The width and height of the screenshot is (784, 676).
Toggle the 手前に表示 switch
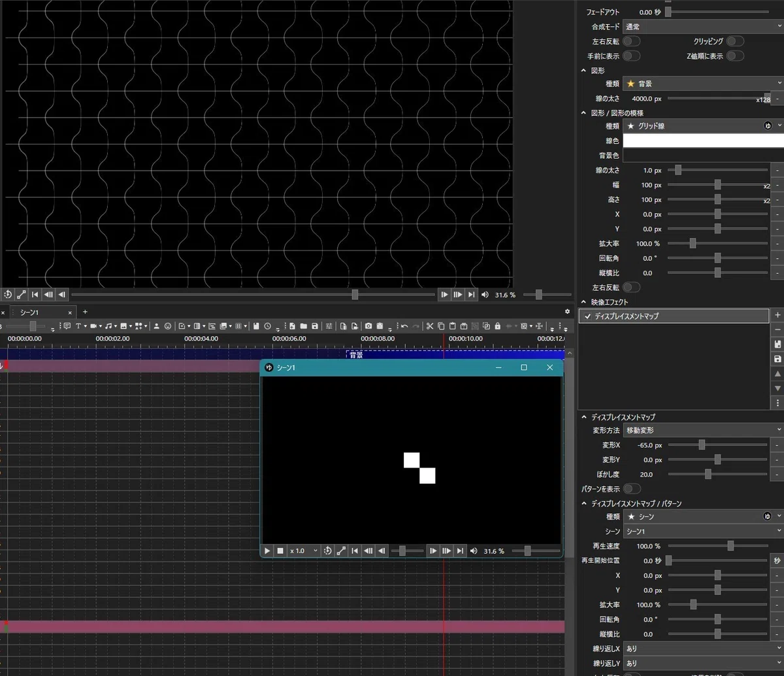[631, 56]
